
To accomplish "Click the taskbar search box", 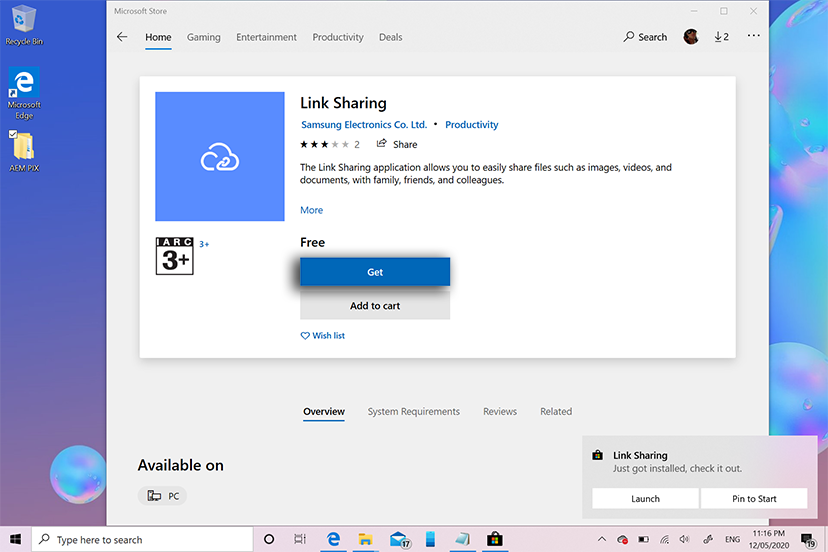I will pyautogui.click(x=143, y=539).
